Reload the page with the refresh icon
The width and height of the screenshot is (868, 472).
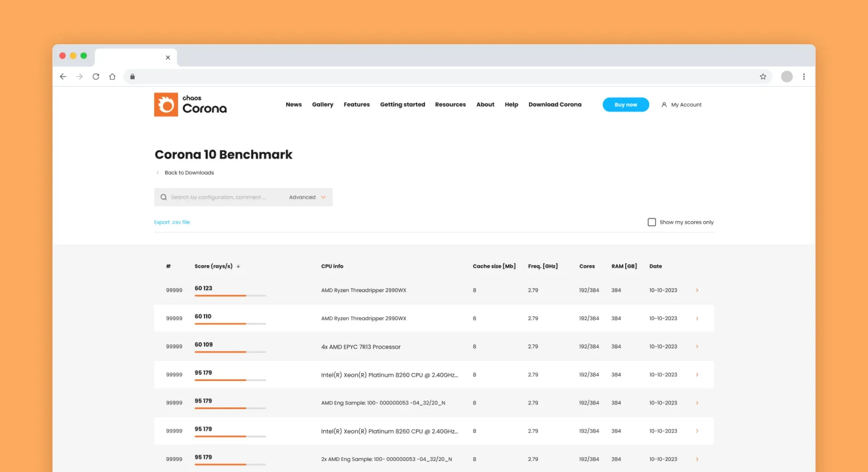(x=96, y=77)
